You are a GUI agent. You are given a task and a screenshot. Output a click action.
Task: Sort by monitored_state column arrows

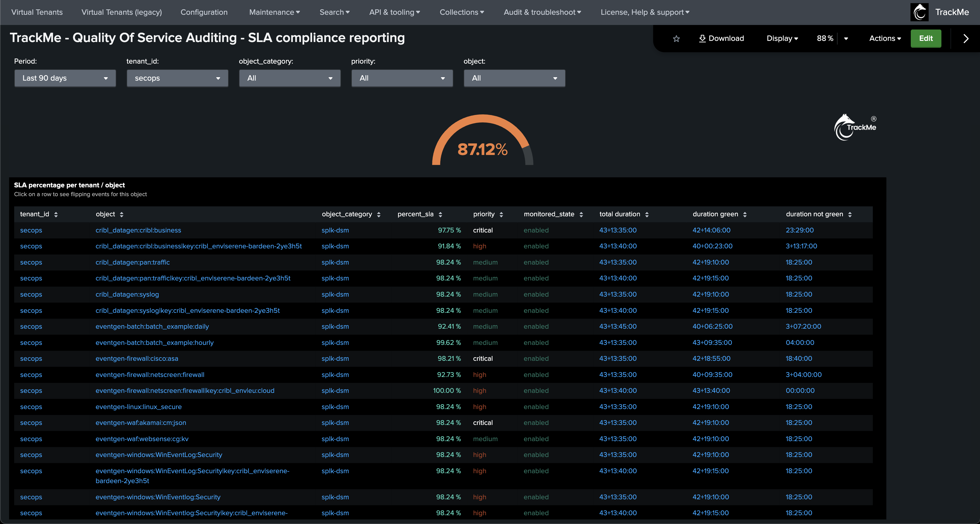click(x=581, y=214)
